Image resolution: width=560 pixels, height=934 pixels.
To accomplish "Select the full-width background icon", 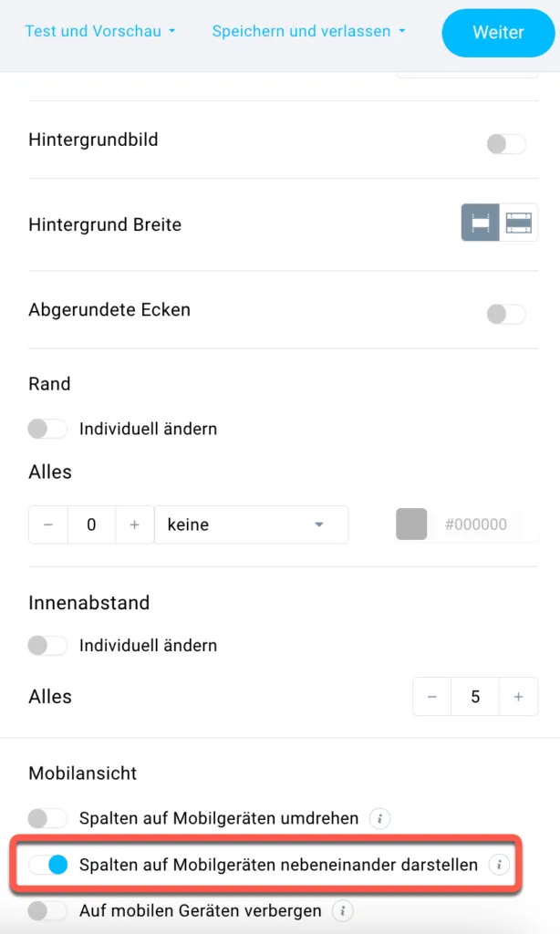I will 518,223.
